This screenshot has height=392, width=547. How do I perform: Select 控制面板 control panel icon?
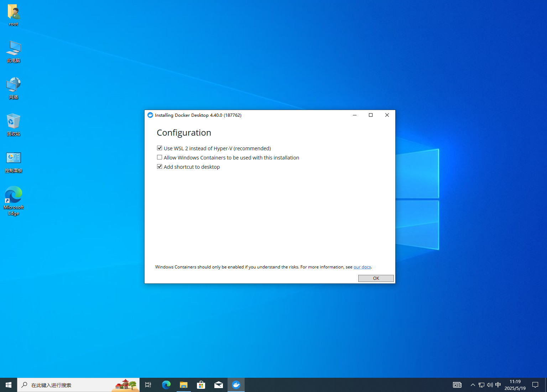[x=14, y=162]
